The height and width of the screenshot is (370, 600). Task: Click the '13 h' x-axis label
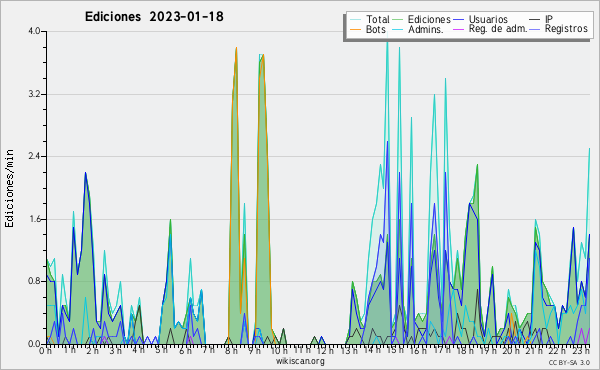point(349,350)
